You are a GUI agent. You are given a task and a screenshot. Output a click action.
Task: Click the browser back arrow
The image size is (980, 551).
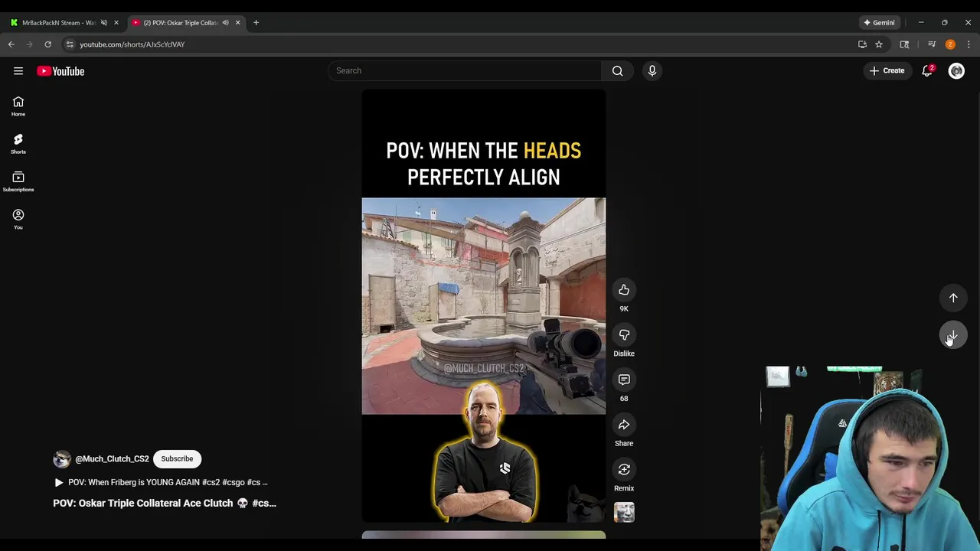click(x=11, y=44)
